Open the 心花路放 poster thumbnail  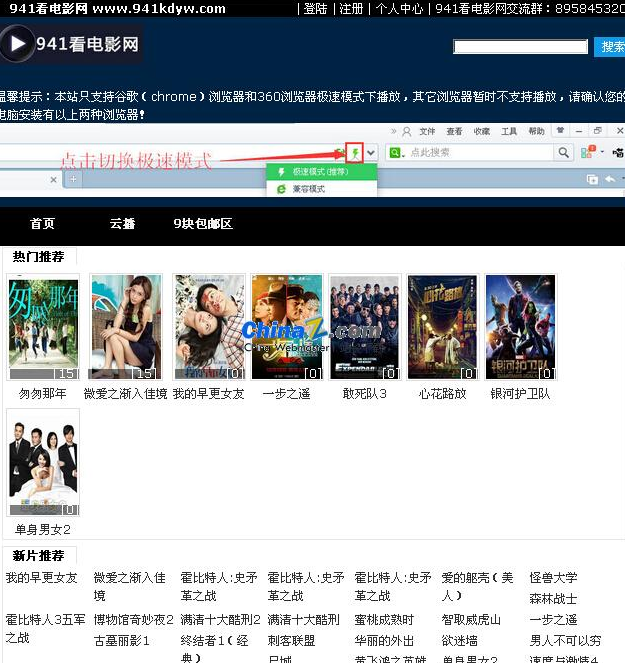tap(442, 327)
